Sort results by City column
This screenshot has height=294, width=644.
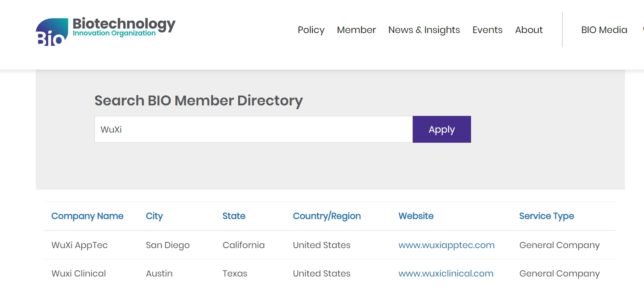pos(154,216)
